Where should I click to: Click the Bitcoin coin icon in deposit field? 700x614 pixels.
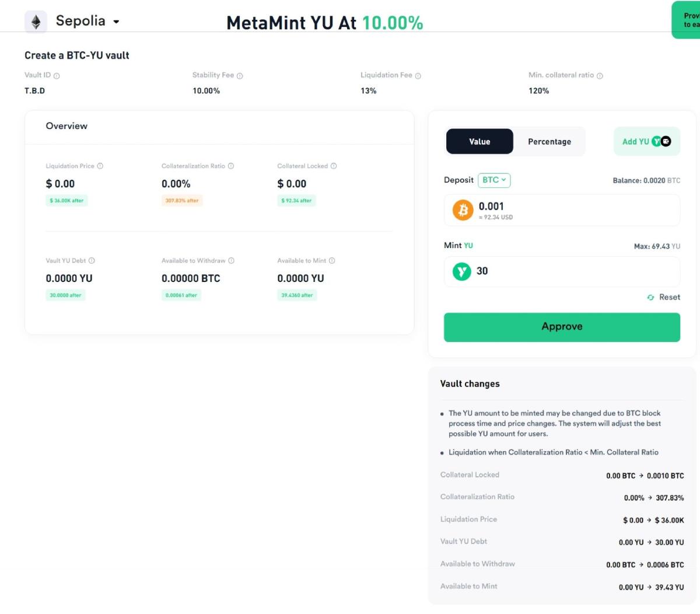coord(463,210)
